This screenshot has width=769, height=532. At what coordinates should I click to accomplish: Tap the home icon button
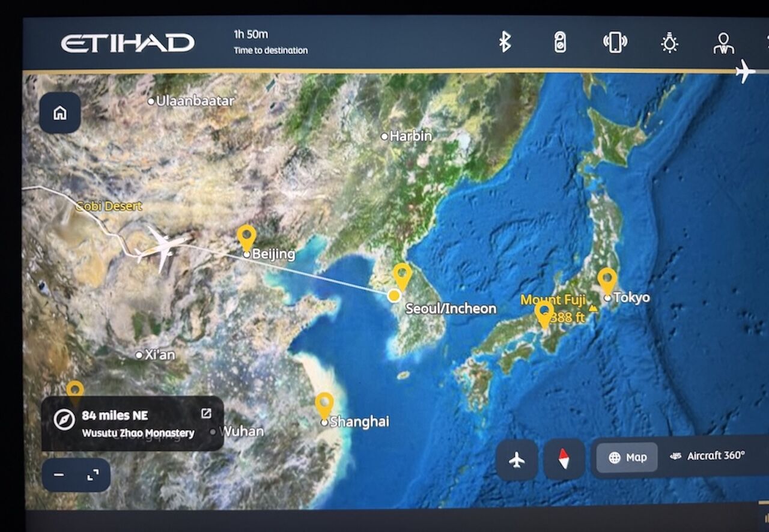click(x=60, y=113)
